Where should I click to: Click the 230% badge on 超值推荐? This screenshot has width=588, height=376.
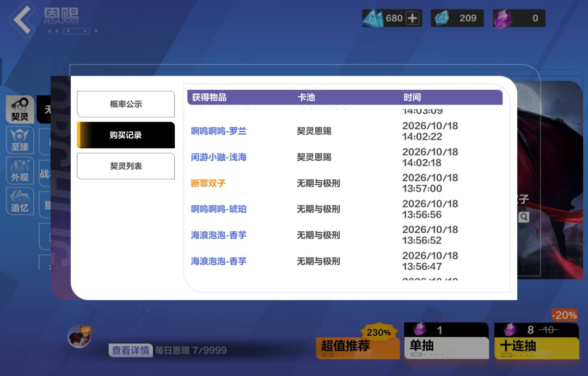point(379,332)
